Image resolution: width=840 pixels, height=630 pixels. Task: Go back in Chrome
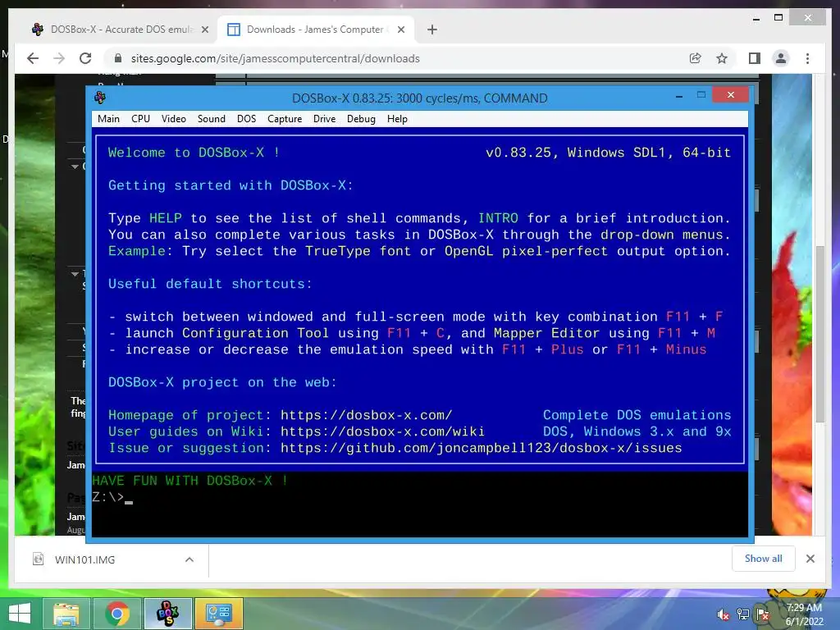pyautogui.click(x=33, y=58)
